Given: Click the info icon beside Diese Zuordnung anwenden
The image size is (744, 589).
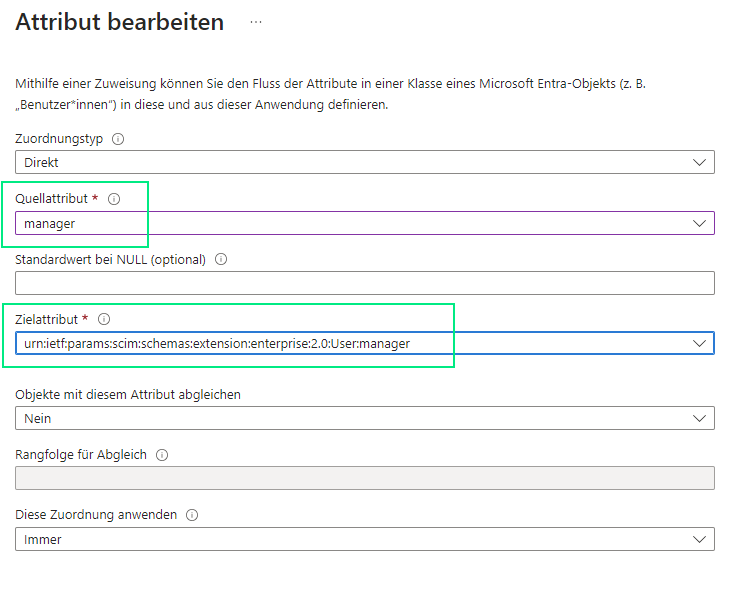Looking at the screenshot, I should click(192, 514).
